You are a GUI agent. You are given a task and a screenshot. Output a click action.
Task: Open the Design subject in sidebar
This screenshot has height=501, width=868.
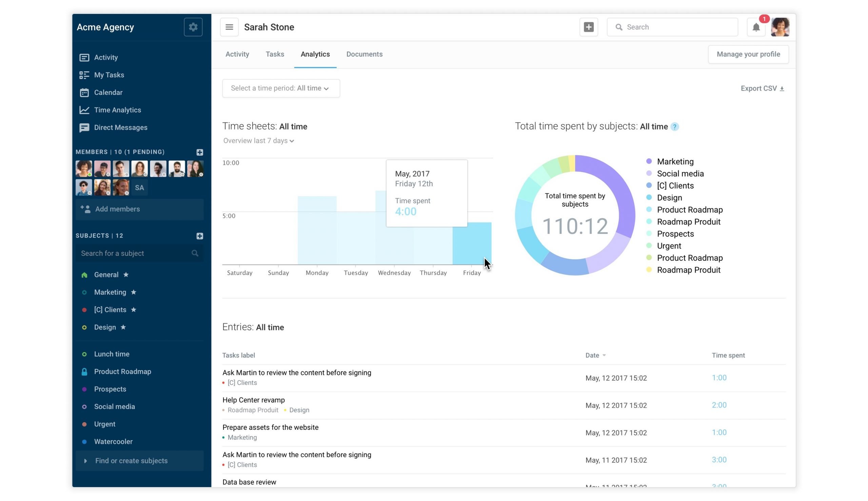105,327
